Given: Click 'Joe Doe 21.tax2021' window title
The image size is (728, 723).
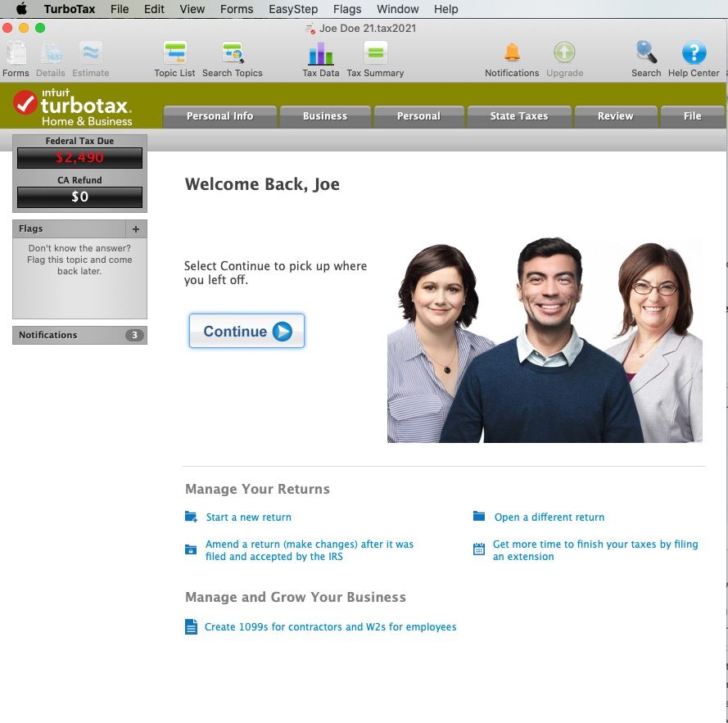Looking at the screenshot, I should [367, 29].
